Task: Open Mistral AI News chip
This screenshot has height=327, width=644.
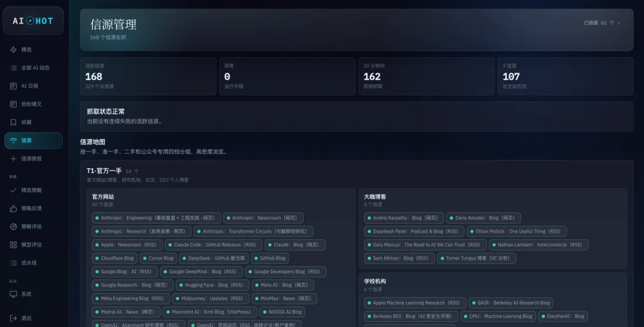Action: [x=126, y=312]
